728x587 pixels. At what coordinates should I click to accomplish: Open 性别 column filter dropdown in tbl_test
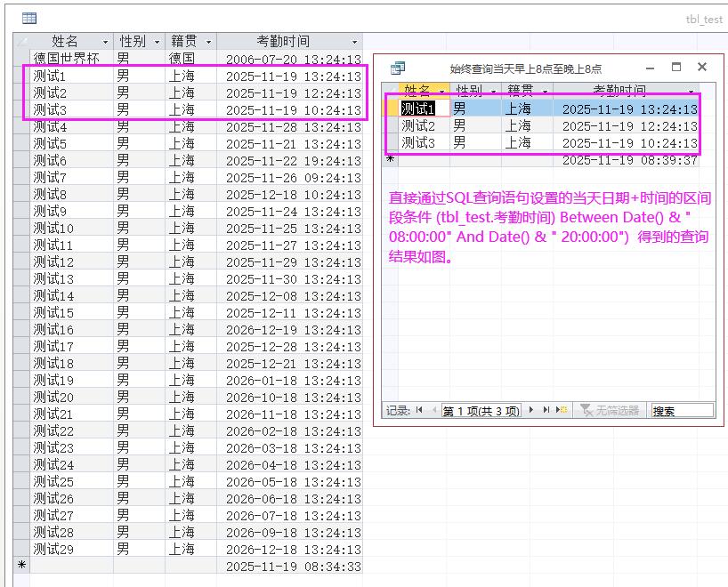[157, 42]
